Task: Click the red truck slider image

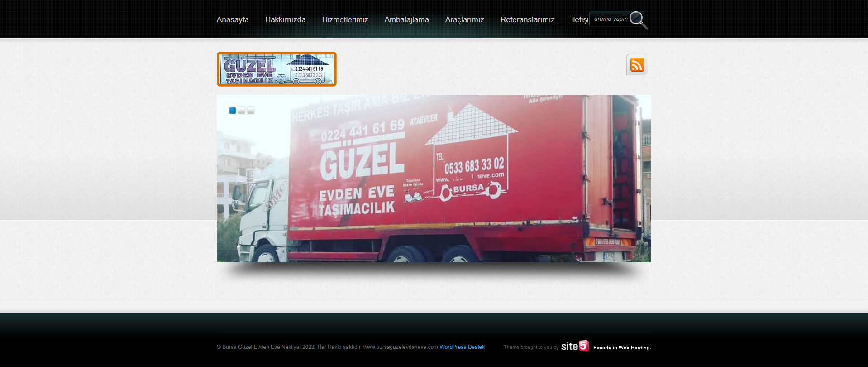Action: point(434,179)
